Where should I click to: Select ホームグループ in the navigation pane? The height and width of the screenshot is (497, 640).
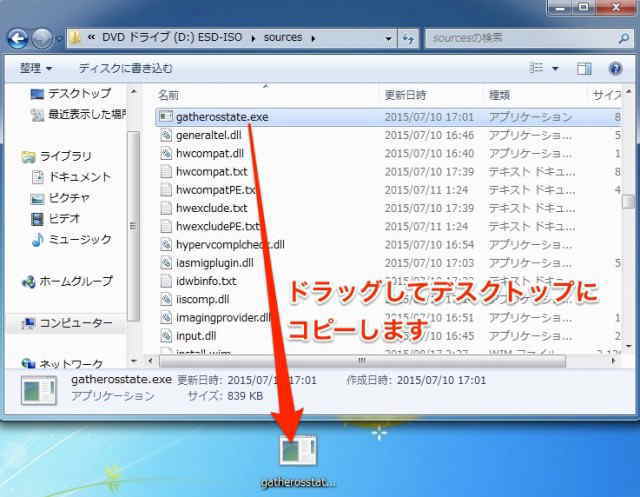(x=67, y=281)
